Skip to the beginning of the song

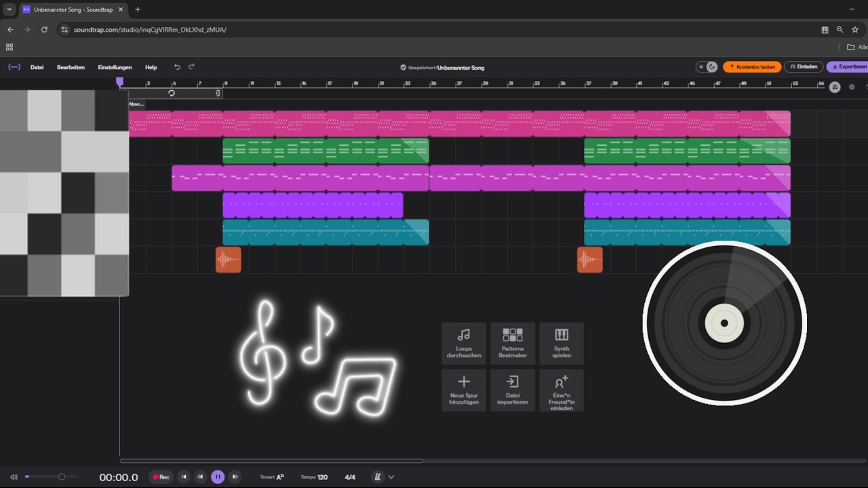point(183,477)
